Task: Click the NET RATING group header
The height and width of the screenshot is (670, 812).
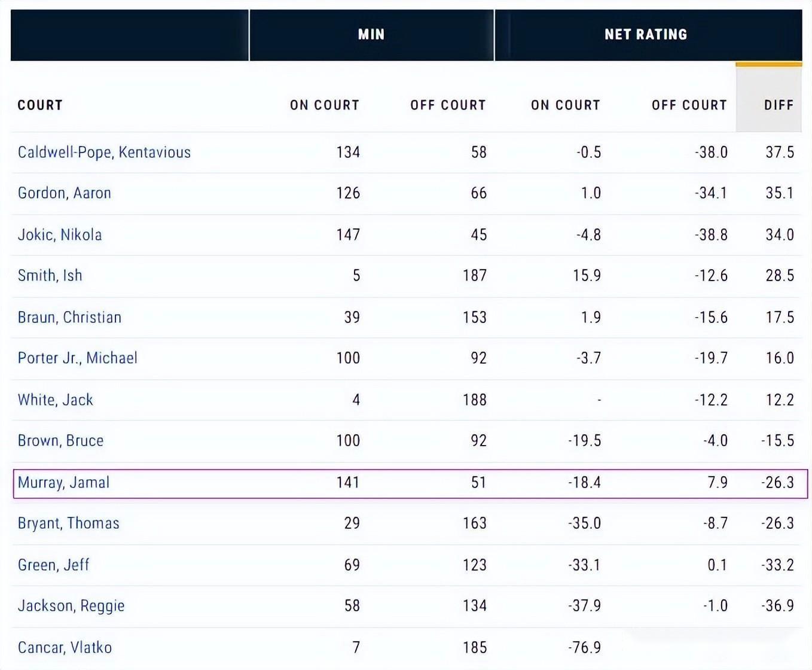Action: pyautogui.click(x=646, y=35)
